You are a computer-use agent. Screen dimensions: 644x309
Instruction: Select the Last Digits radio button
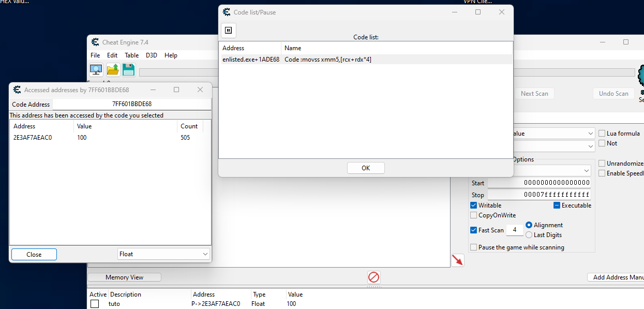click(529, 235)
